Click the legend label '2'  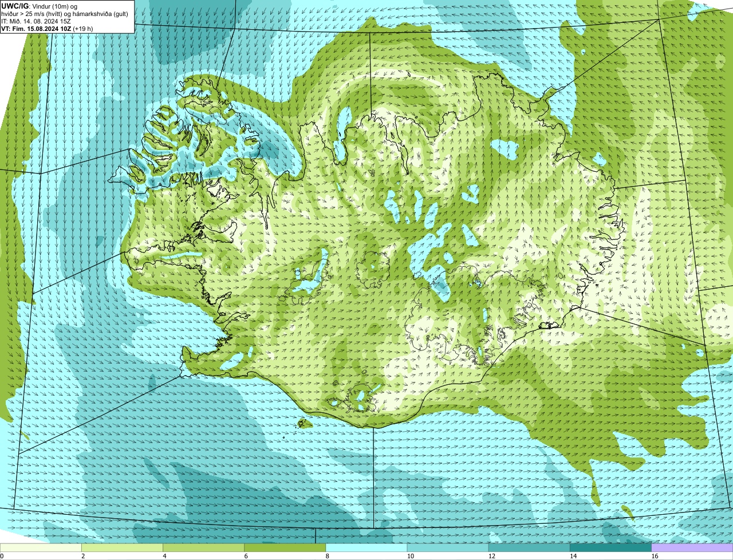coord(83,556)
